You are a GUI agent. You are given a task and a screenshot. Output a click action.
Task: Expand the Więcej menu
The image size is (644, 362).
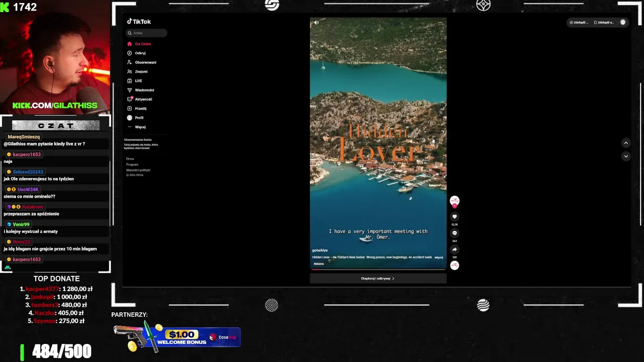[140, 127]
